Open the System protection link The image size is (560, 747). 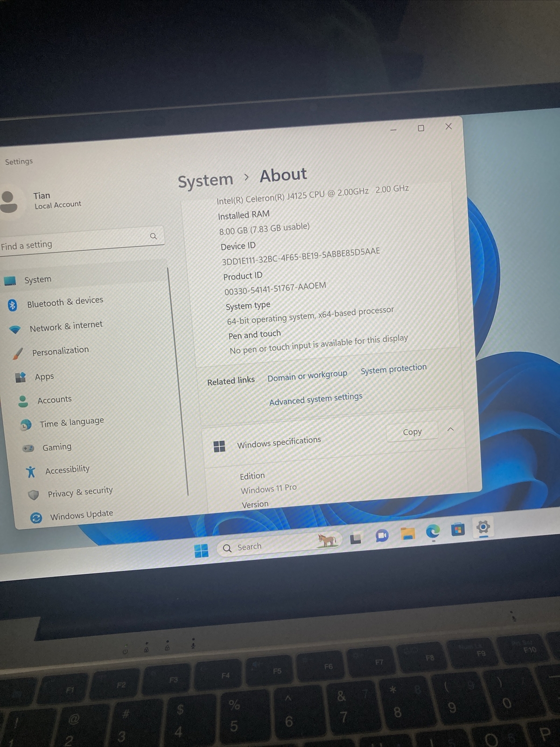[393, 369]
